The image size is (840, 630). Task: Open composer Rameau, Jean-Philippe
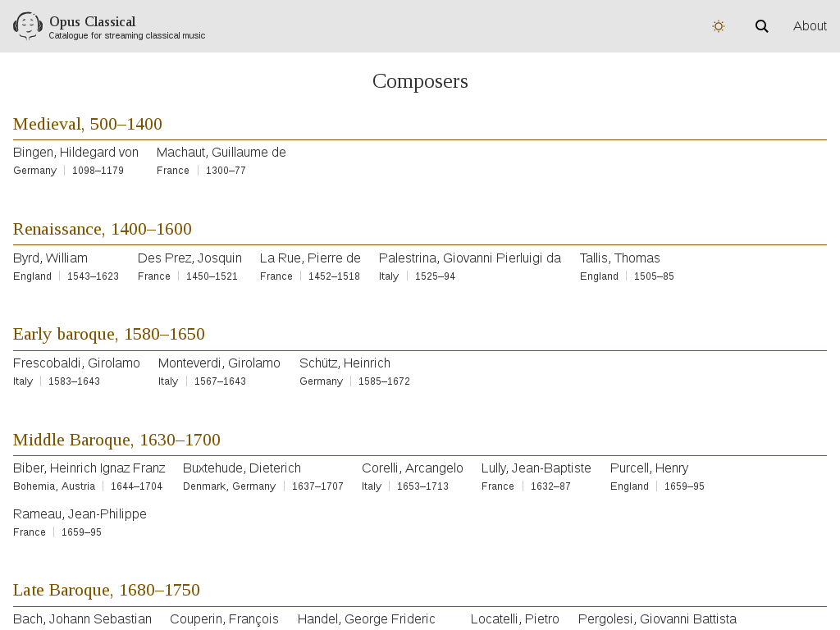point(80,514)
